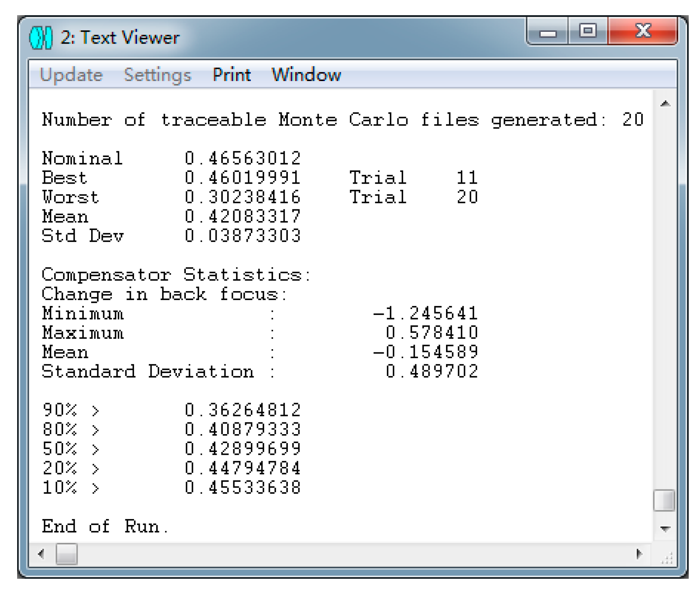Image resolution: width=700 pixels, height=592 pixels.
Task: Click the vertical scrollbar thumb
Action: click(664, 500)
